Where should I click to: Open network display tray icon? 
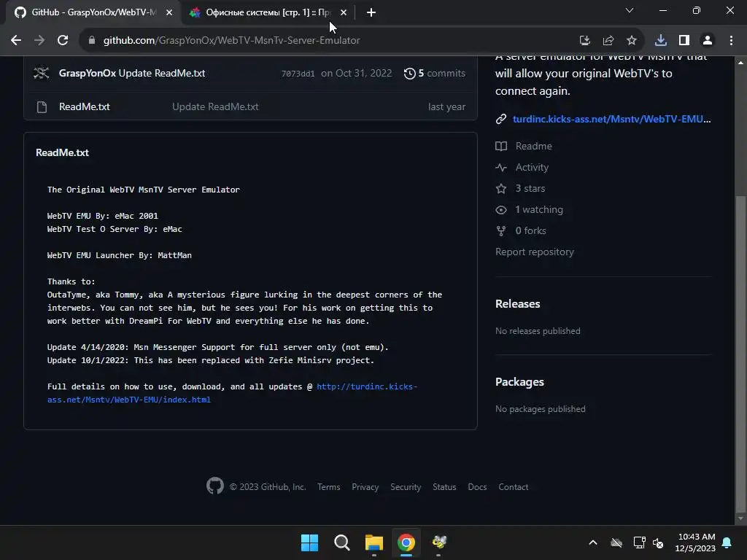[639, 542]
